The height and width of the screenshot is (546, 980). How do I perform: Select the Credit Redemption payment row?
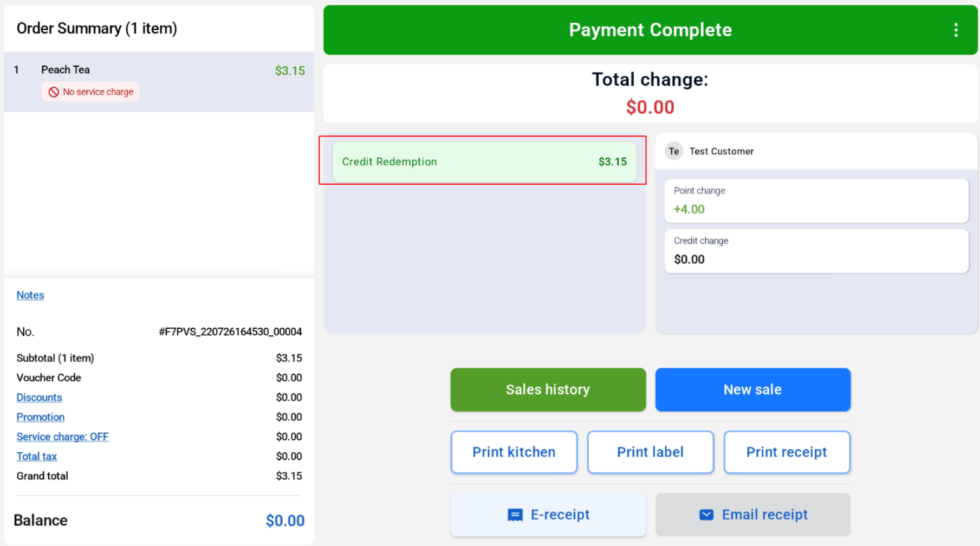484,161
